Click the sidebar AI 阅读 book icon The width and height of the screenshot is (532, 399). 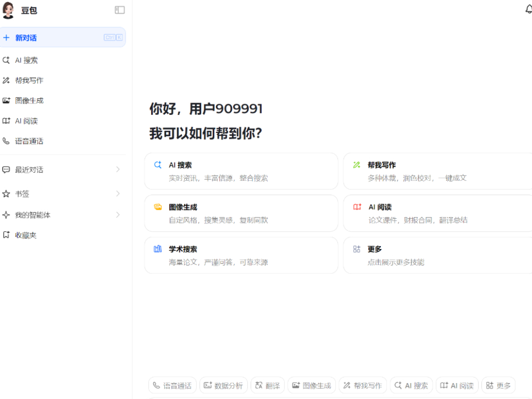pos(6,121)
